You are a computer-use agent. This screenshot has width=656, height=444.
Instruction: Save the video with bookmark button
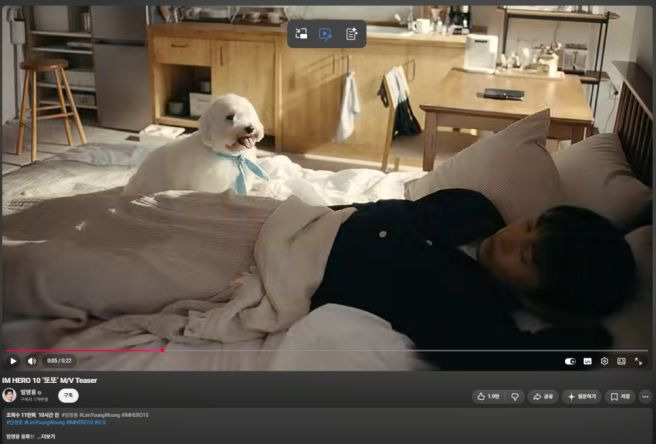(x=620, y=396)
